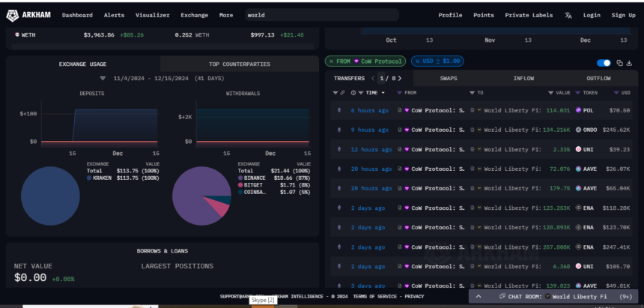This screenshot has height=308, width=644.
Task: Click the deposits pie chart
Action: pyautogui.click(x=50, y=196)
